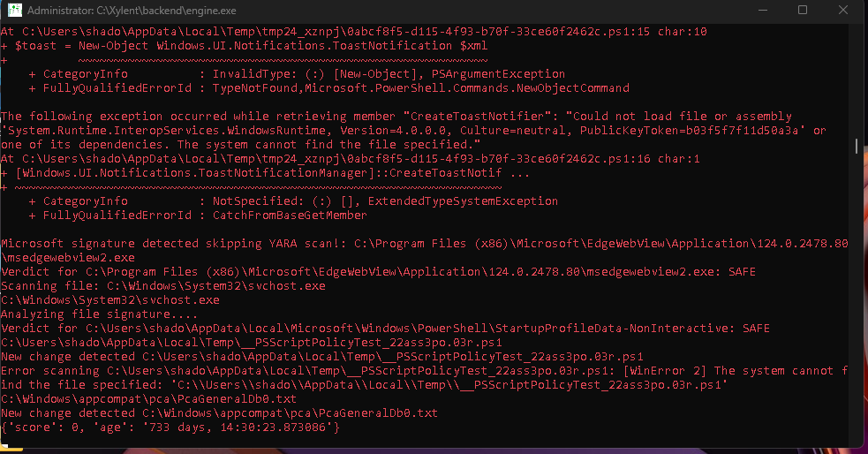Image resolution: width=868 pixels, height=454 pixels.
Task: Click 'FullyQualifiedErrorId : CatchFromBaseGetMember' text
Action: [x=205, y=215]
